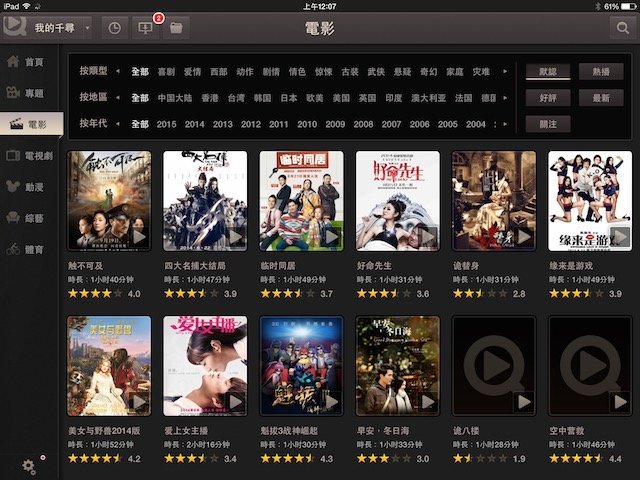Open the folder icon in top bar
Screen dimensions: 640x480
pos(176,27)
